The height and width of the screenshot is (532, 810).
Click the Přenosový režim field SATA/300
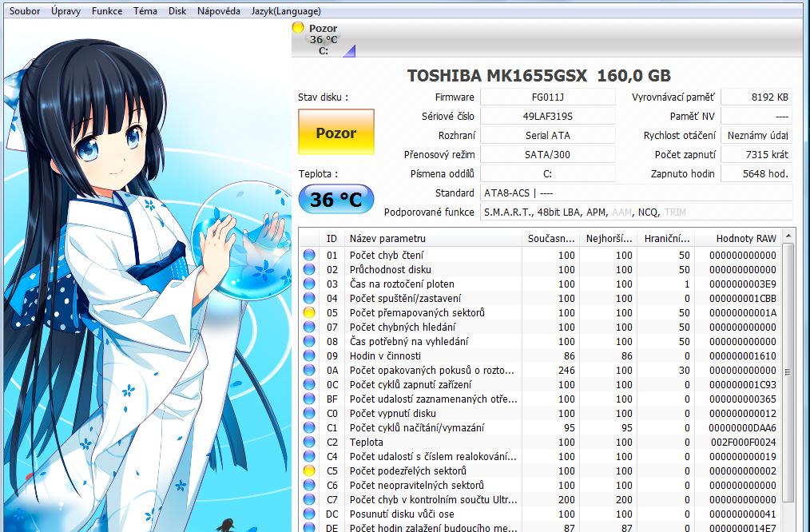(547, 154)
